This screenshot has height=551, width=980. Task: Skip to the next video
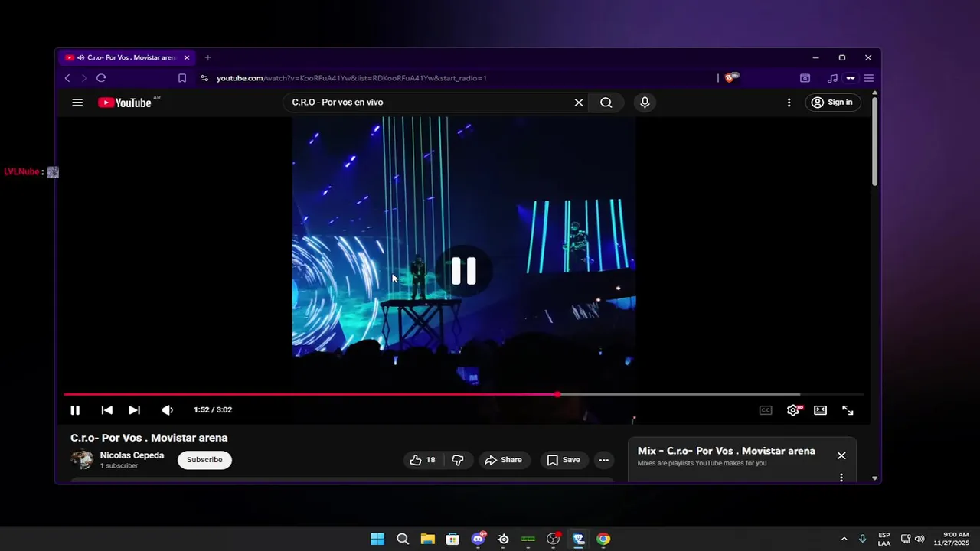coord(134,410)
